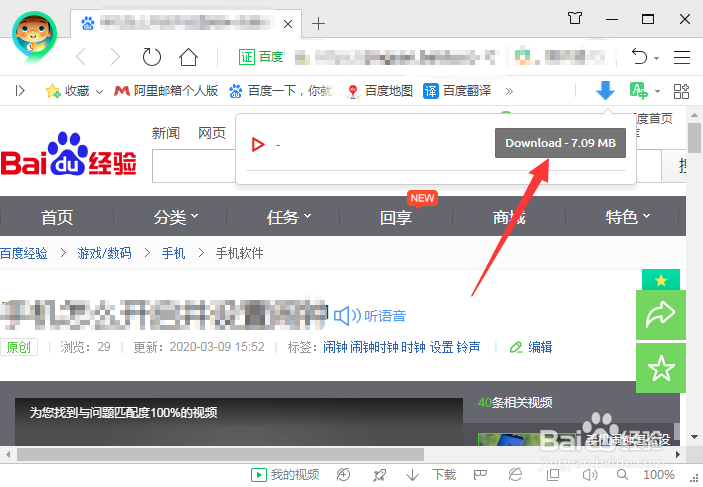This screenshot has width=703, height=487.
Task: Click the 闹钟 tag link
Action: tap(335, 347)
